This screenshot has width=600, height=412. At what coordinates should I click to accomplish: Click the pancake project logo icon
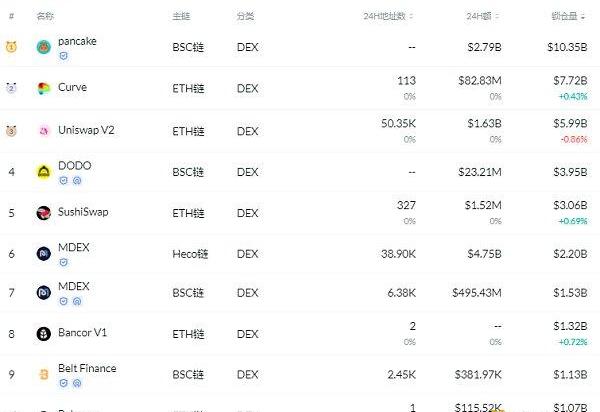click(44, 47)
